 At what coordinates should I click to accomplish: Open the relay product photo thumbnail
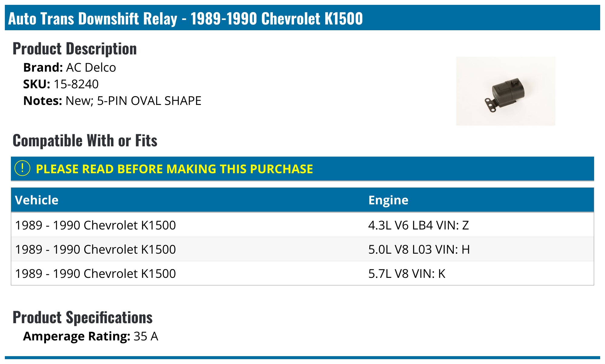pyautogui.click(x=505, y=91)
